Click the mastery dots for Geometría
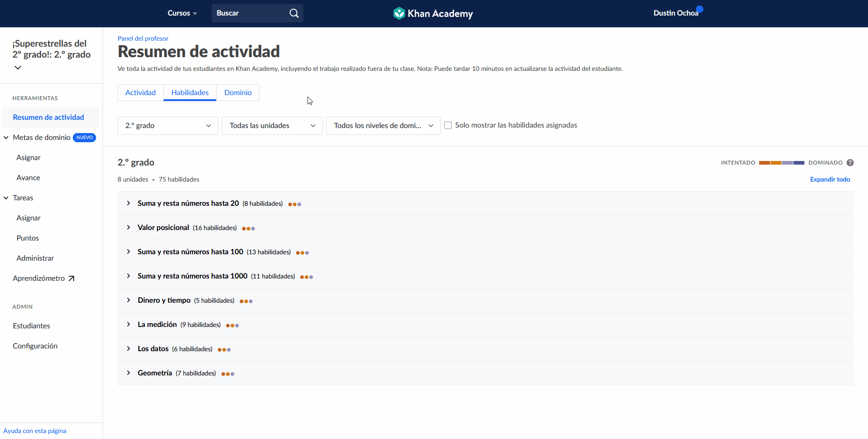The width and height of the screenshot is (868, 439). (x=228, y=374)
